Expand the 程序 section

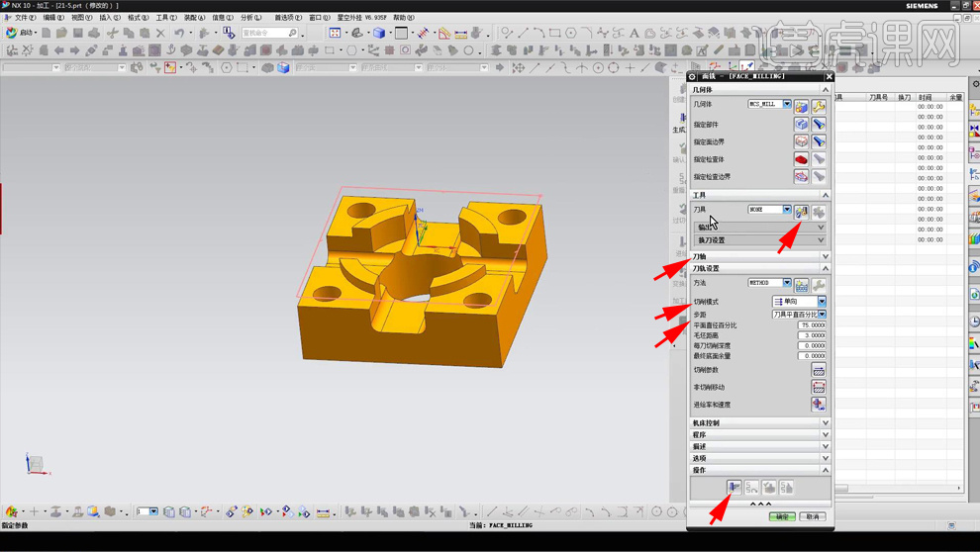(x=760, y=434)
